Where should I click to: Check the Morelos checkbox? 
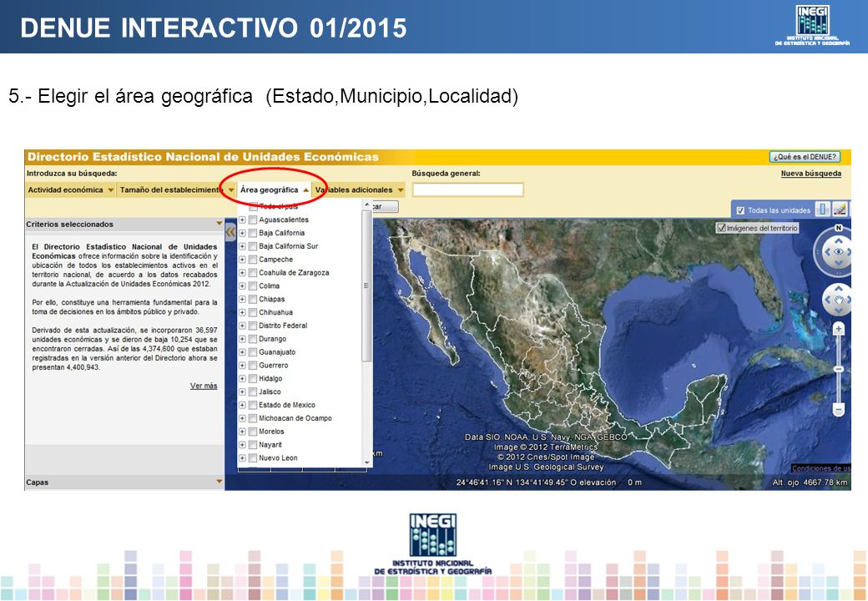point(253,432)
